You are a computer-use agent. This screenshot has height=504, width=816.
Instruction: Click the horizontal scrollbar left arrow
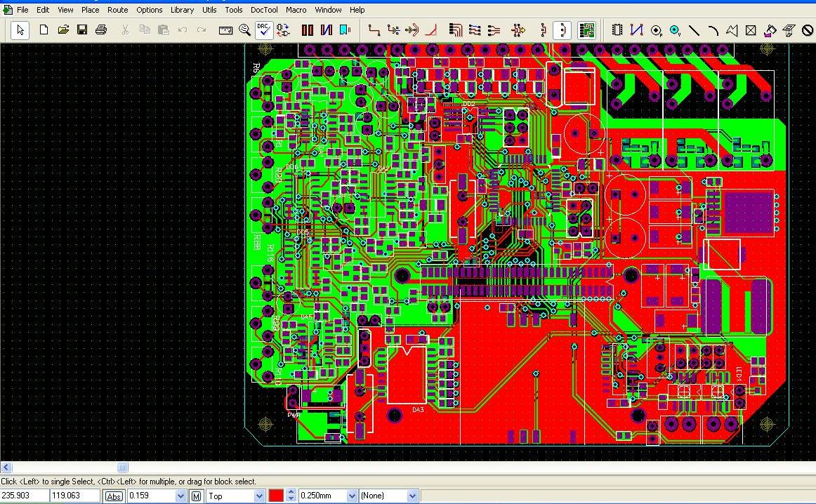click(6, 467)
